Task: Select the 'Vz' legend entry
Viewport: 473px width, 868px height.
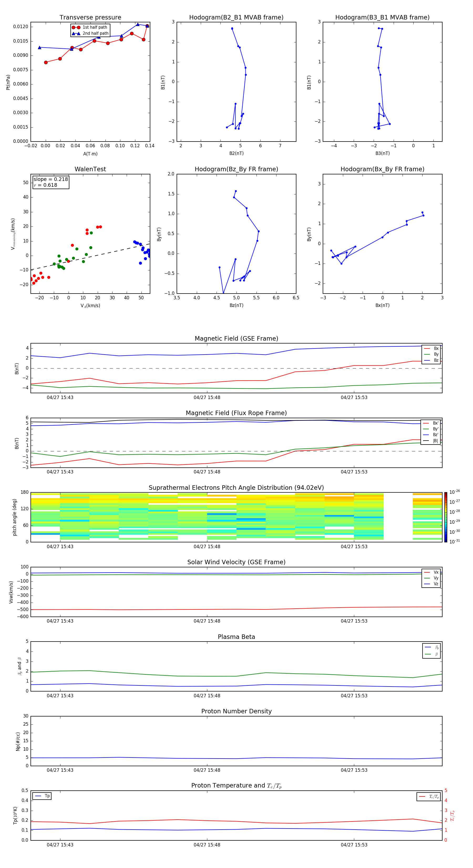Action: [431, 584]
